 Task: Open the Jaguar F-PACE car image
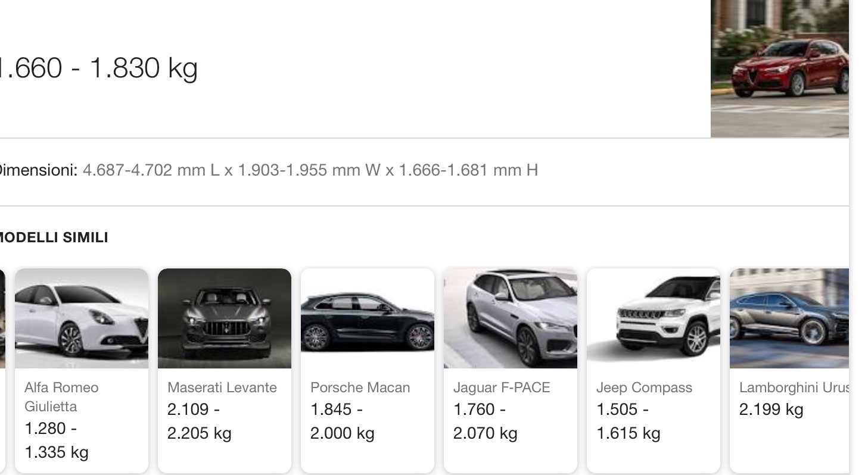click(x=511, y=318)
